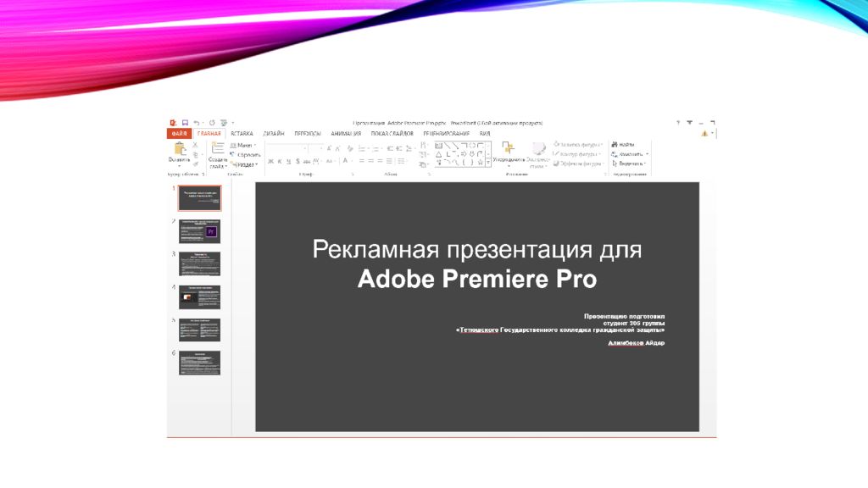Viewport: 868px width, 488px height.
Task: Select slide 2 thumbnail with Pr logo
Action: (199, 231)
